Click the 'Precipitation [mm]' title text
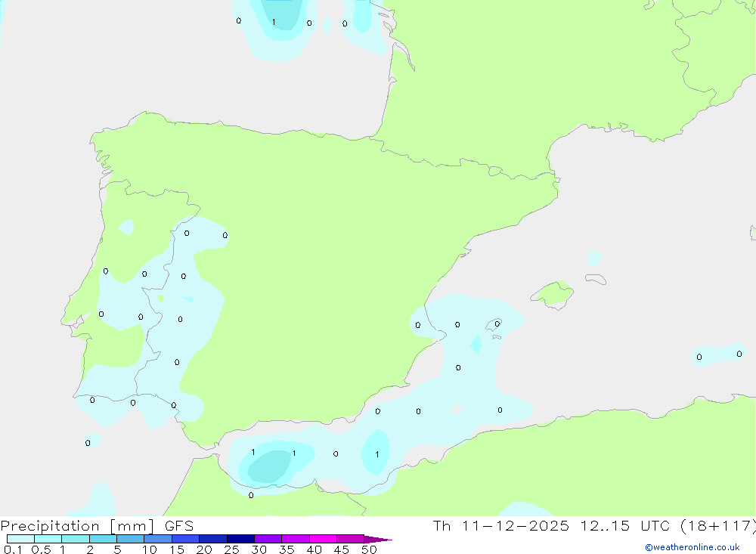Viewport: 756px width, 554px height. pos(78,526)
